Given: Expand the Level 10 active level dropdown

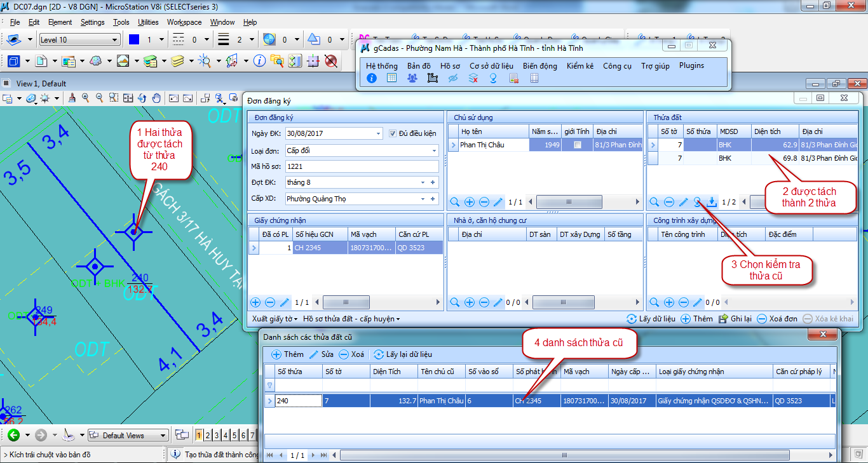Looking at the screenshot, I should 115,40.
